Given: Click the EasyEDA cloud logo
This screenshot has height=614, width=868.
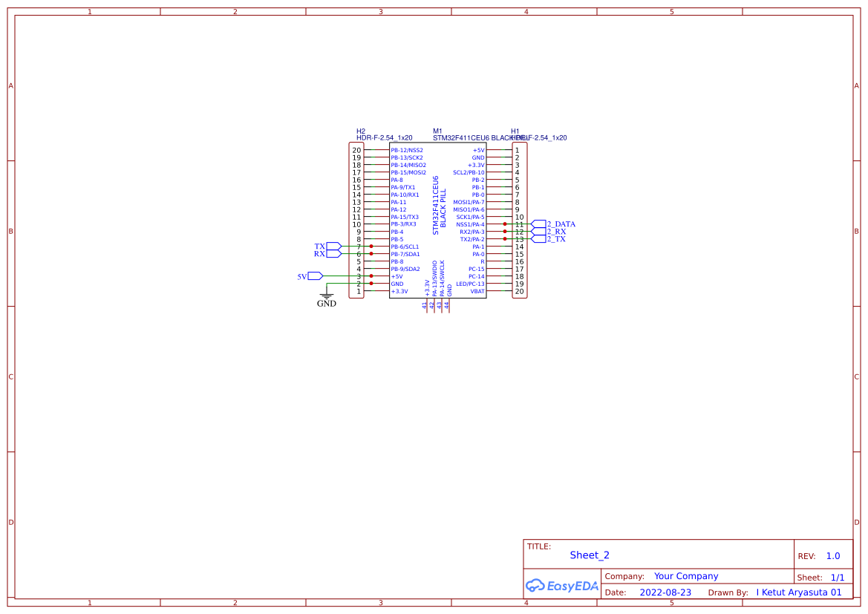Looking at the screenshot, I should click(x=537, y=586).
